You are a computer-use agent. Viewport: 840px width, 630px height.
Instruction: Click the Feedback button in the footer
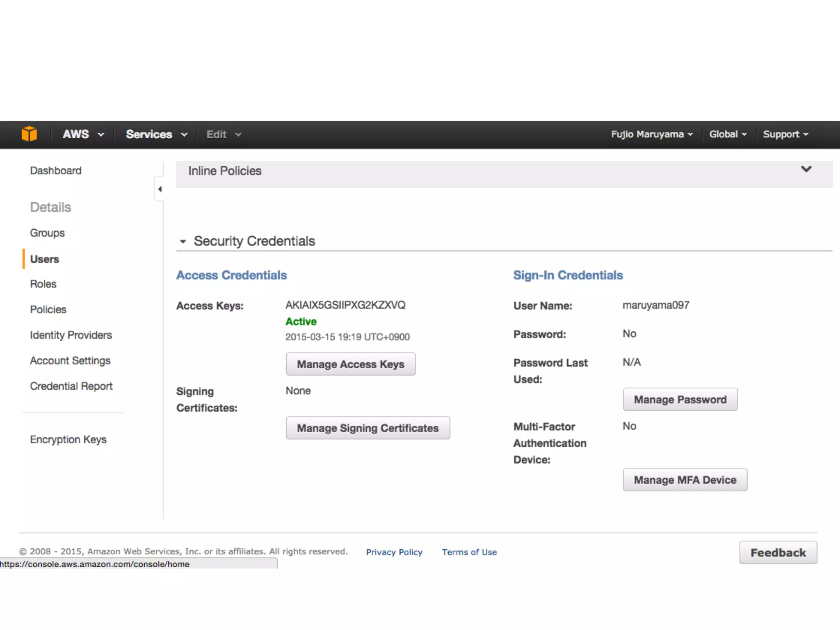tap(778, 553)
